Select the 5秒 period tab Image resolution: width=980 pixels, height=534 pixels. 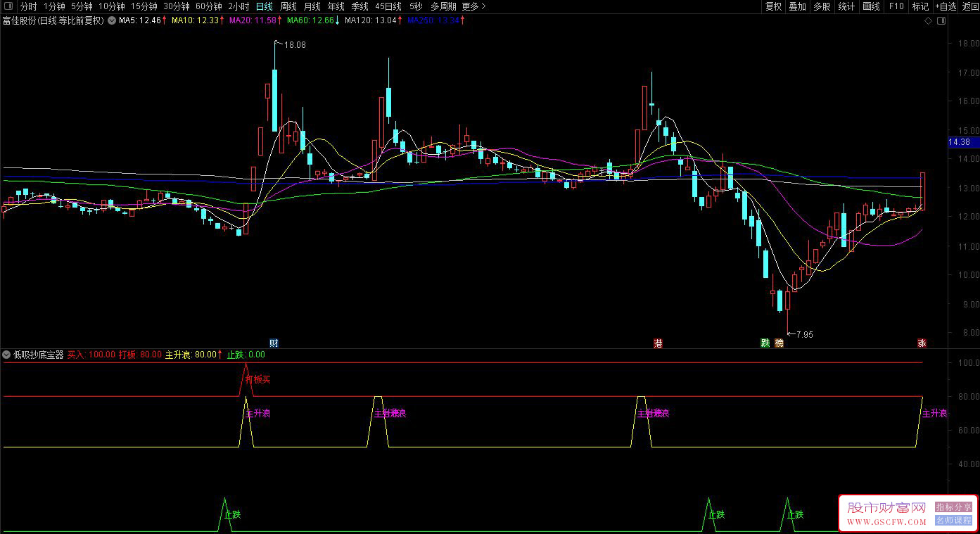click(416, 6)
